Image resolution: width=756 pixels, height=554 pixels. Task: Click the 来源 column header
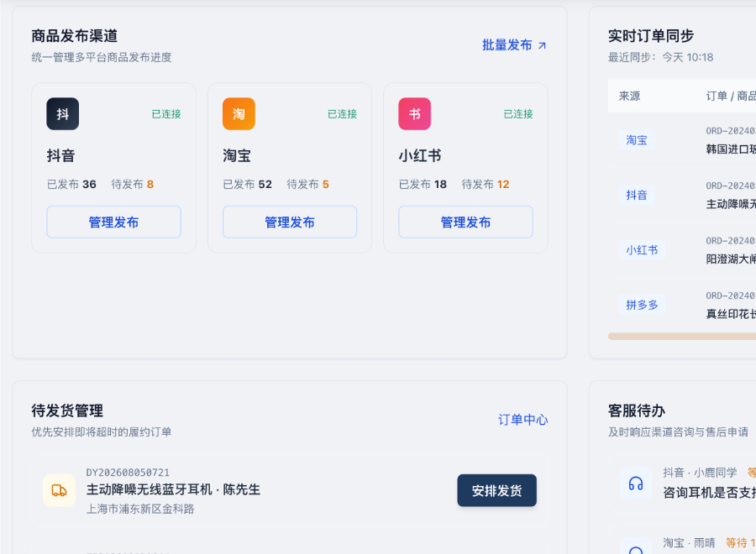[629, 96]
